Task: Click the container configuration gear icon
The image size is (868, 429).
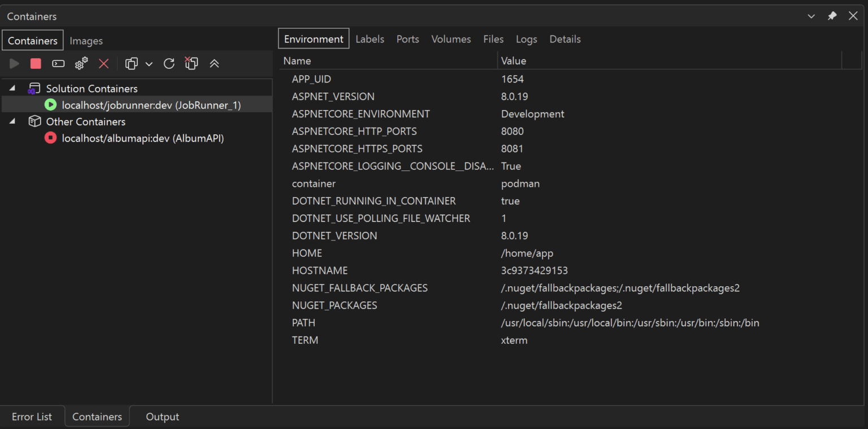Action: point(81,63)
